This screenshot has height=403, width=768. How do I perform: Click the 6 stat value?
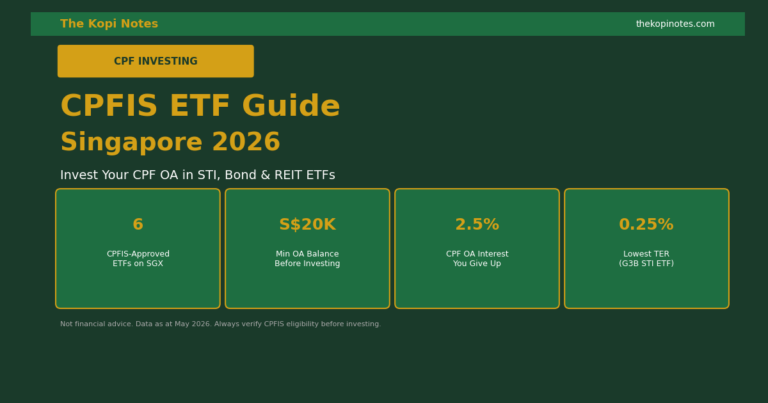tap(138, 224)
